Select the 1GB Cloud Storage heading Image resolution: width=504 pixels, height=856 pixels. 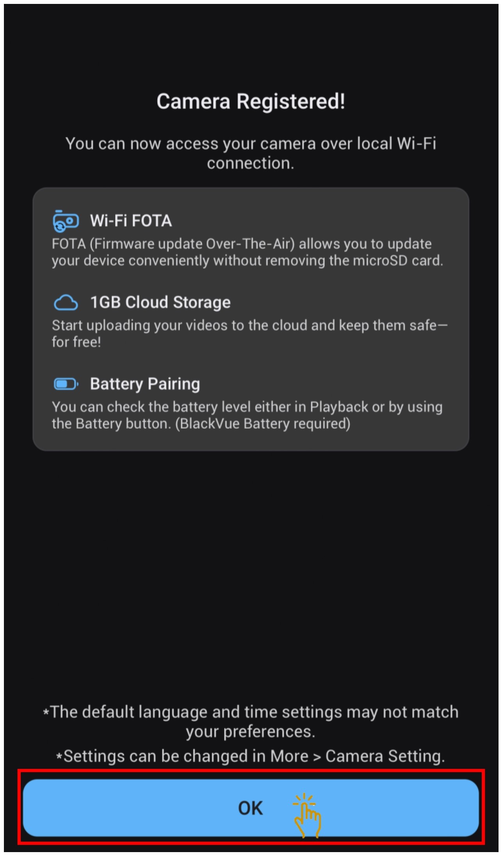(160, 303)
